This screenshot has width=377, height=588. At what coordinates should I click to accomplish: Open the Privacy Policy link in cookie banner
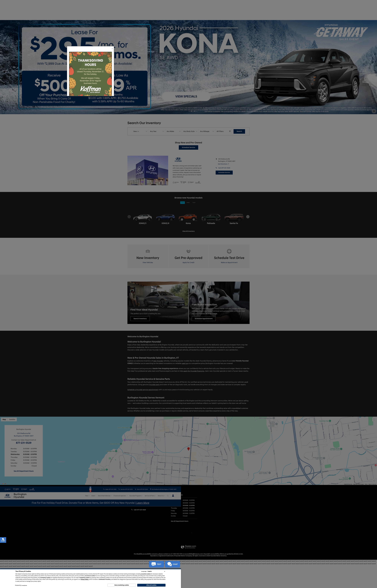(85, 579)
